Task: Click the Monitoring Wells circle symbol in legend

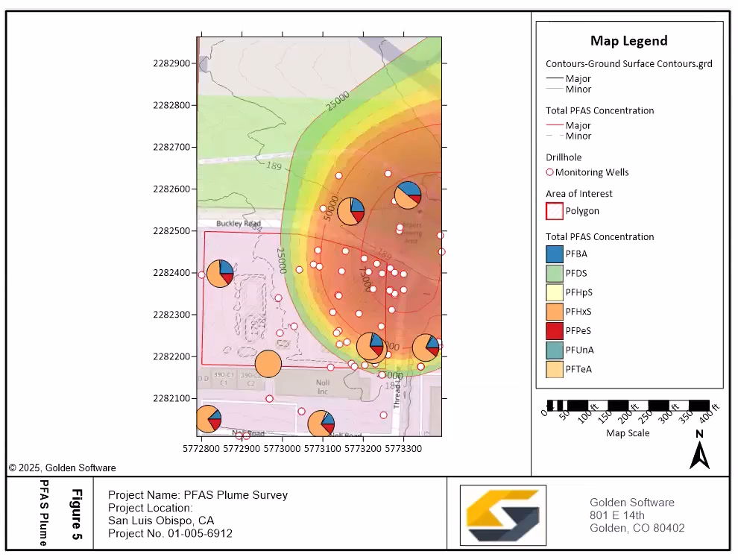Action: 550,172
